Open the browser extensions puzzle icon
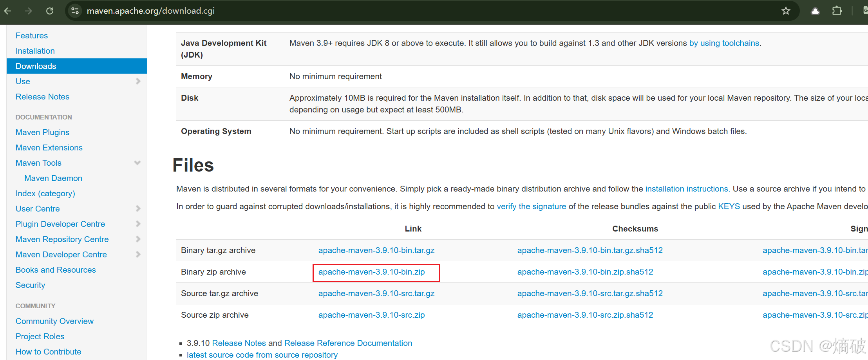 (x=837, y=11)
